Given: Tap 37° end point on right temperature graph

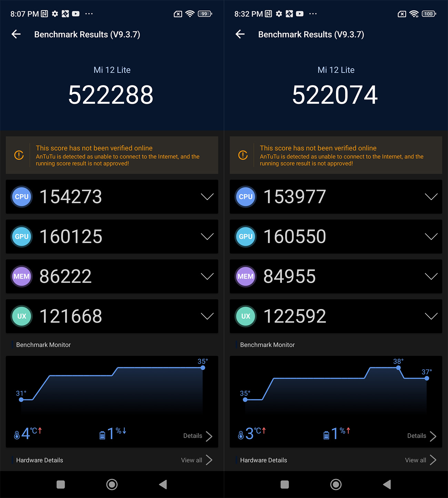Looking at the screenshot, I should click(427, 378).
